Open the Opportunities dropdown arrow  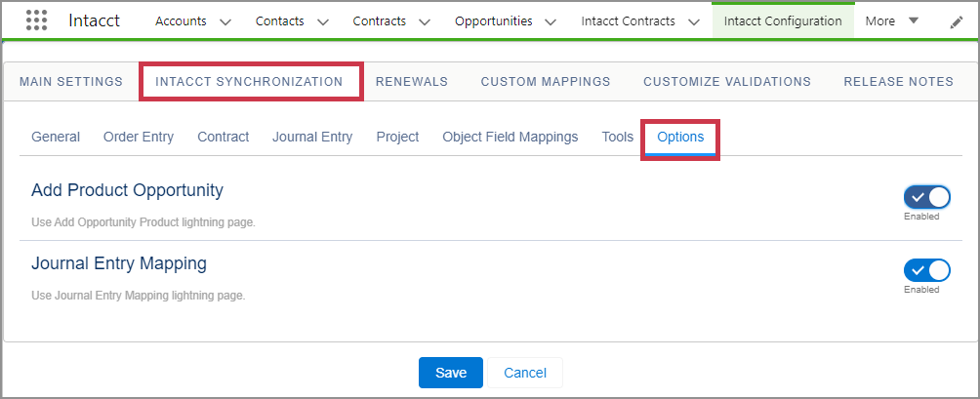click(x=551, y=21)
